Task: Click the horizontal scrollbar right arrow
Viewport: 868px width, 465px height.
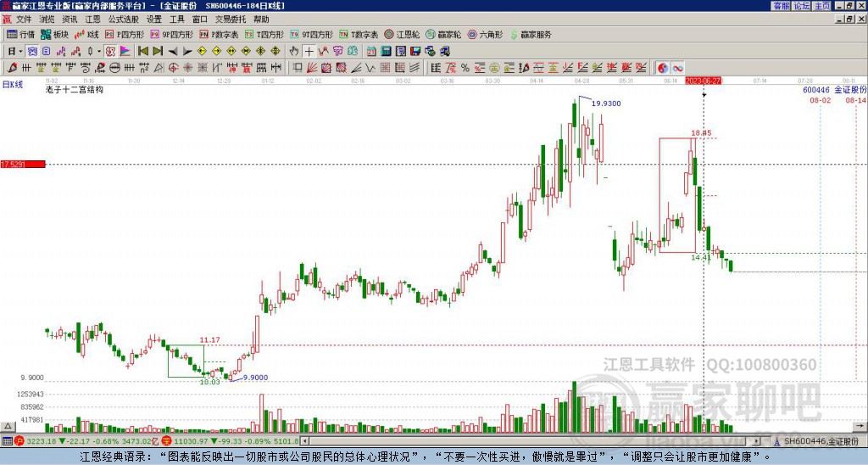Action: tap(757, 441)
